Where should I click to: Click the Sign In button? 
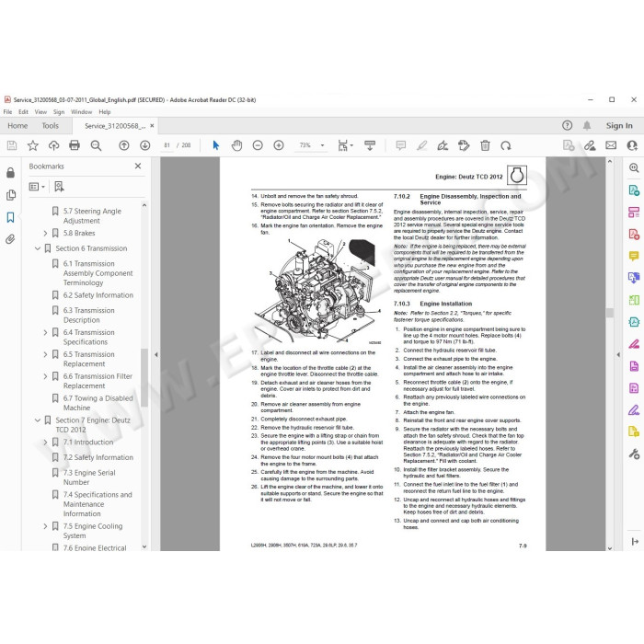[619, 126]
